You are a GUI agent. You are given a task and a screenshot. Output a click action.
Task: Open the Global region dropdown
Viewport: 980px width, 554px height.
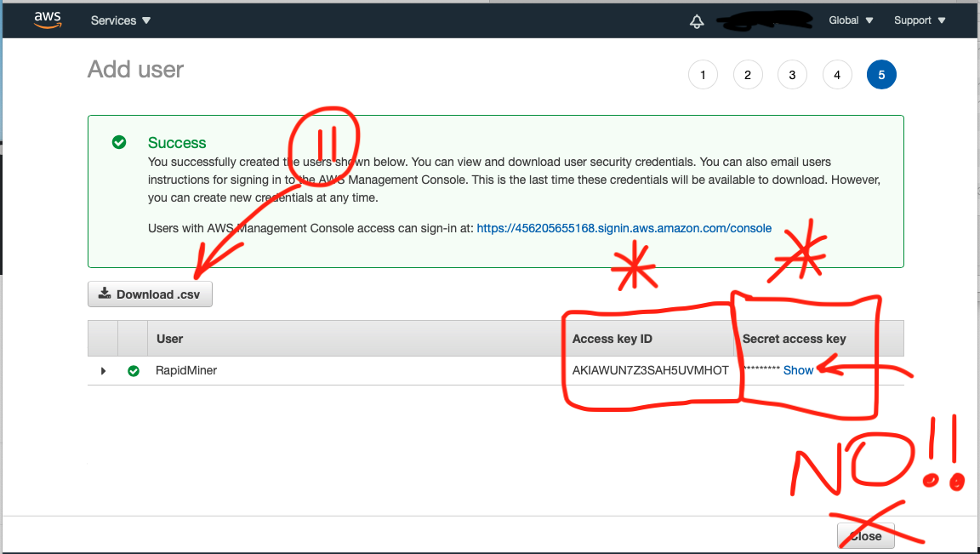[851, 20]
